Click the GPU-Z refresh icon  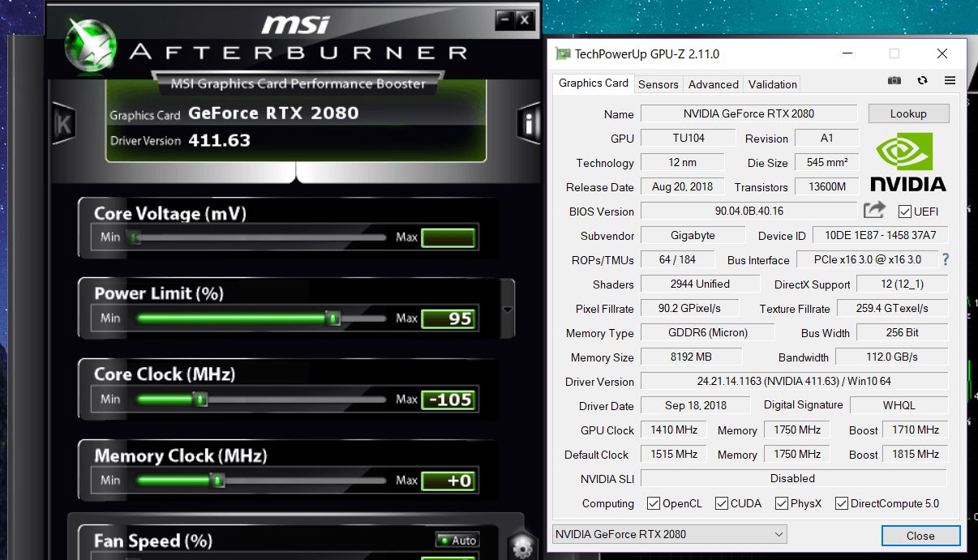(x=922, y=81)
